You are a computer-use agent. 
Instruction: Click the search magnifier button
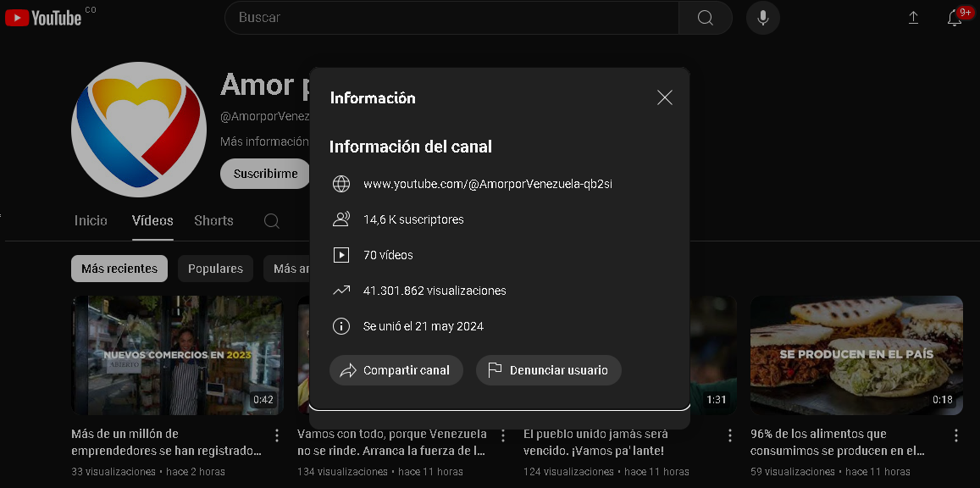pyautogui.click(x=705, y=18)
